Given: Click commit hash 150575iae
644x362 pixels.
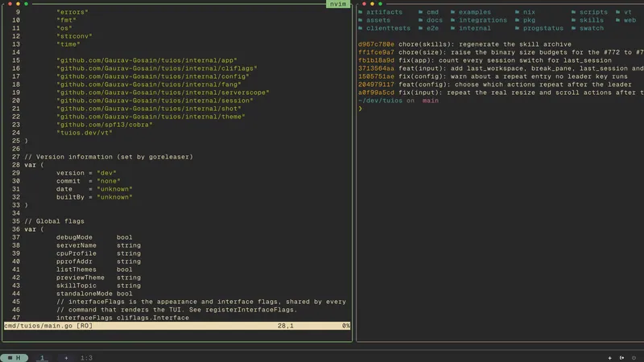Looking at the screenshot, I should pos(376,76).
